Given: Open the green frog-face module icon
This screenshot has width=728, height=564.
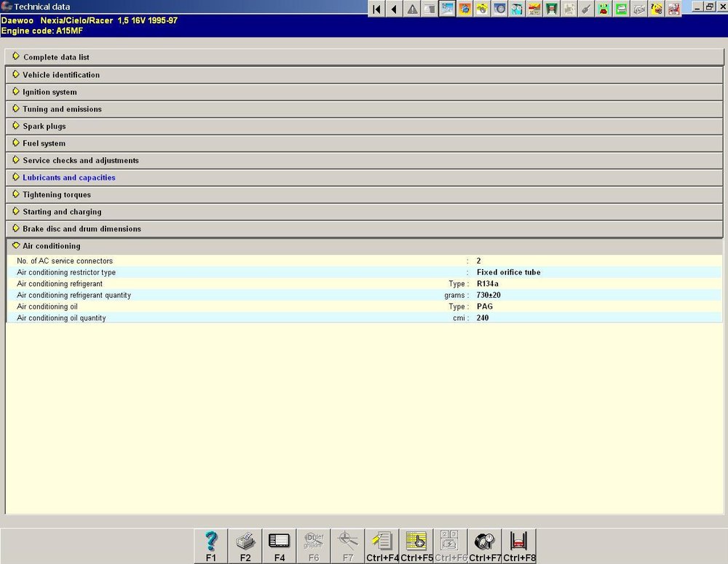Looking at the screenshot, I should 604,9.
